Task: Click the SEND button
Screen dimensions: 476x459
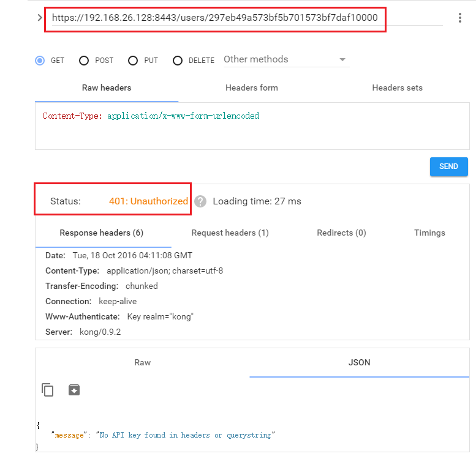Action: pos(448,166)
